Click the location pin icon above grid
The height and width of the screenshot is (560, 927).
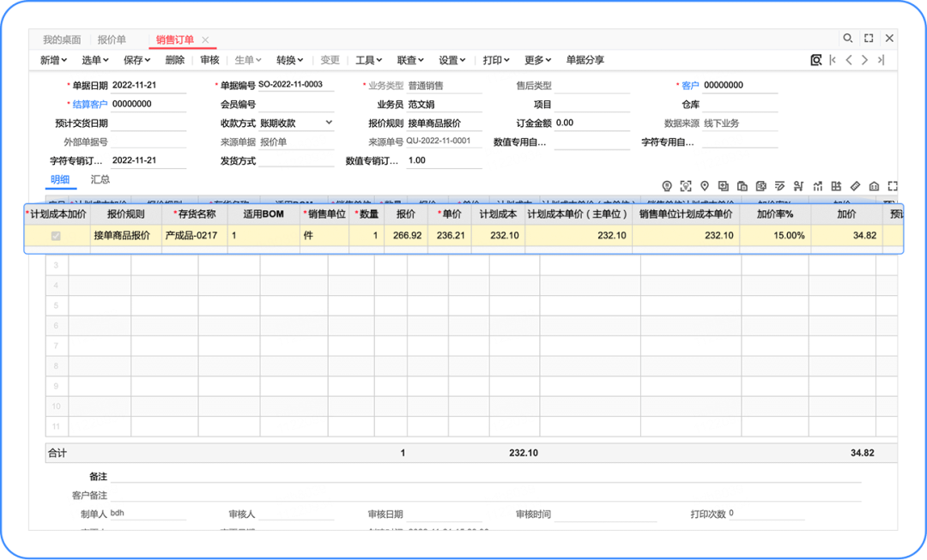(705, 186)
